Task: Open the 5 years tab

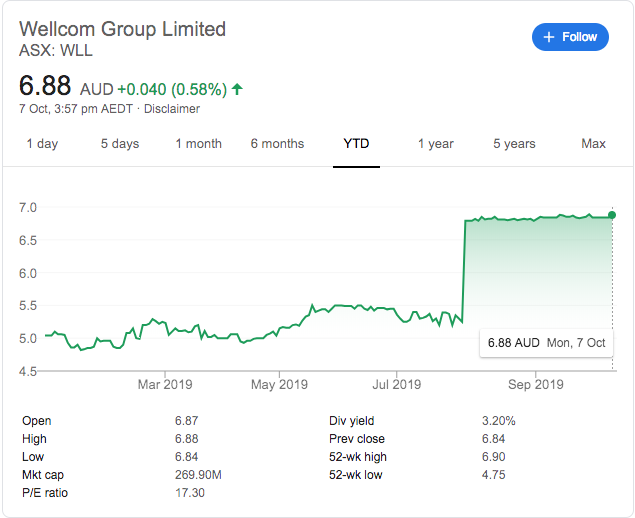Action: tap(514, 144)
